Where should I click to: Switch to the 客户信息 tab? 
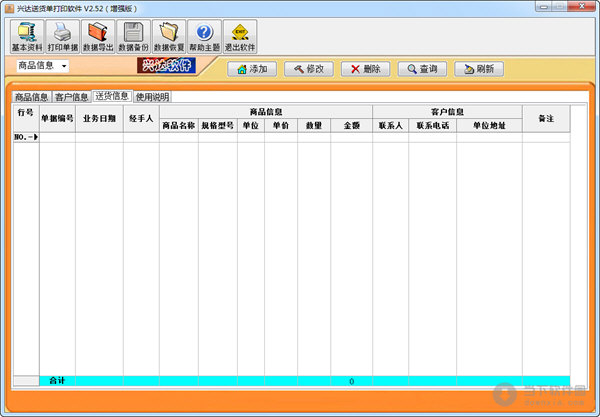[72, 97]
